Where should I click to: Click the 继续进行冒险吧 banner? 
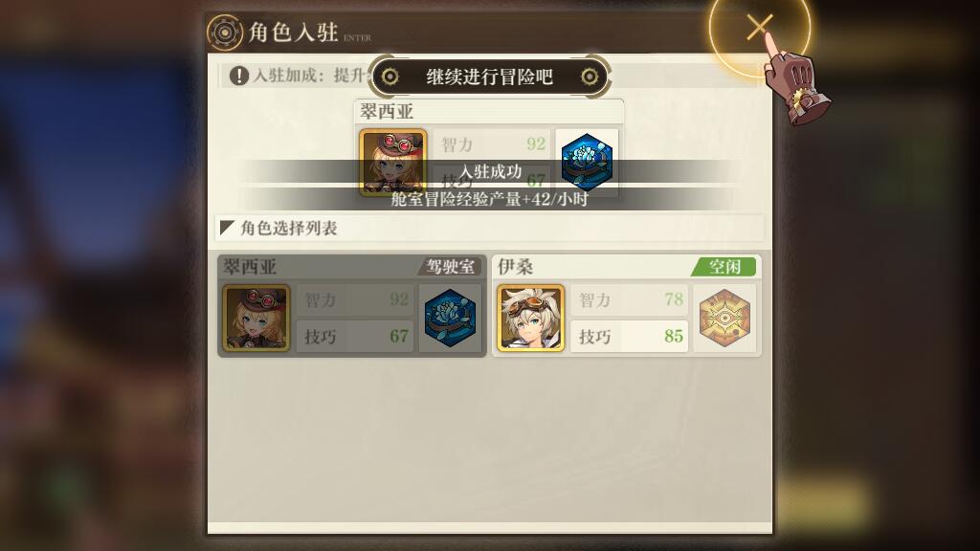point(489,77)
